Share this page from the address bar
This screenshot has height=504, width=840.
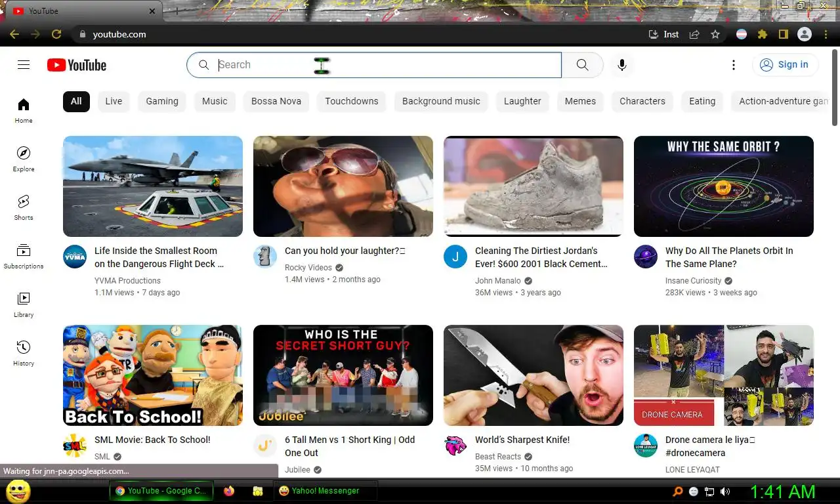pos(694,34)
